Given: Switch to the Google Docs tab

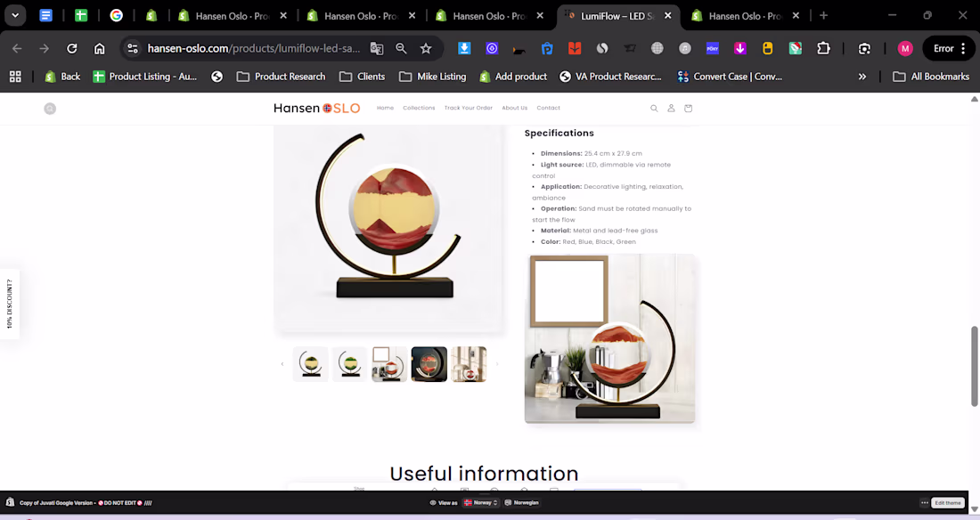Looking at the screenshot, I should pos(45,16).
